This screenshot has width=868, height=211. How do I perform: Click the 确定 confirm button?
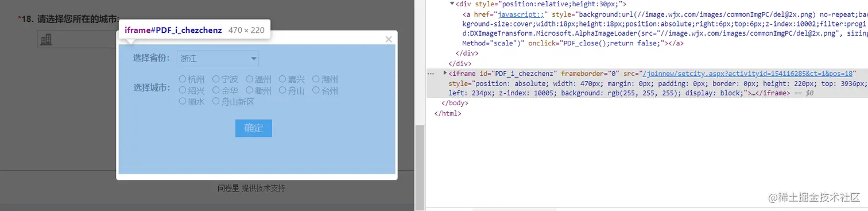(x=253, y=128)
